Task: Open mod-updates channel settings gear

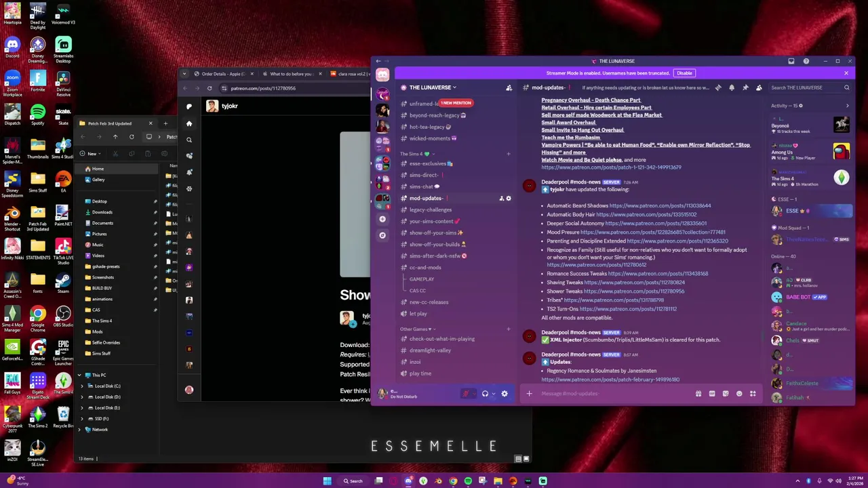Action: [509, 198]
